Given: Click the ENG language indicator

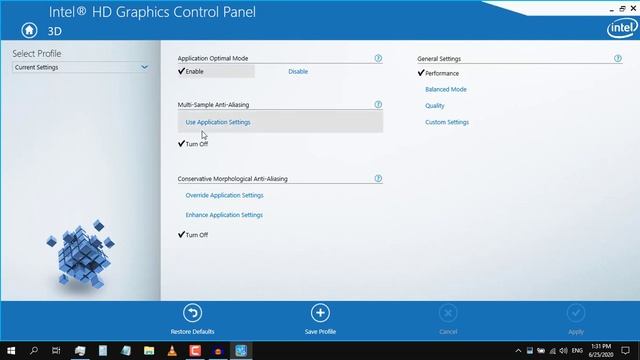Looking at the screenshot, I should [x=577, y=351].
